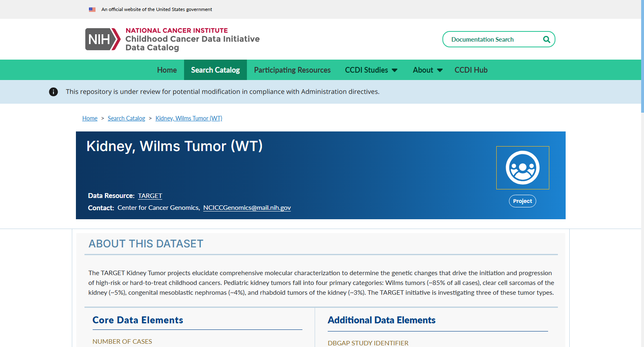
Task: Click the US flag icon
Action: (x=92, y=9)
